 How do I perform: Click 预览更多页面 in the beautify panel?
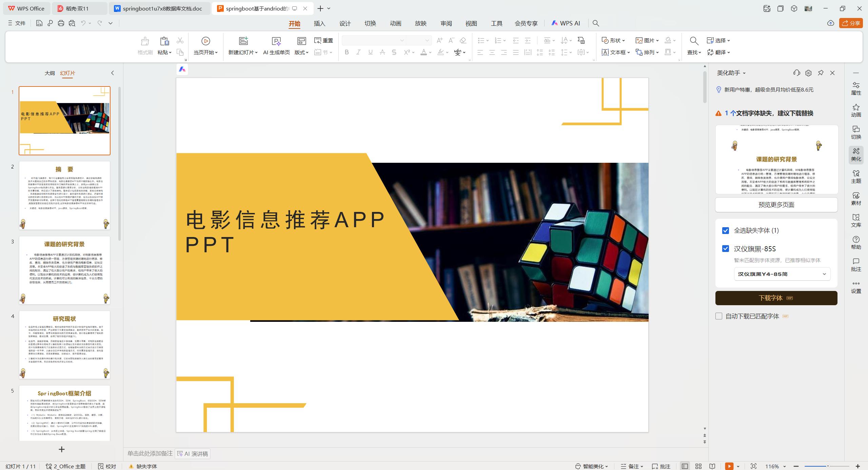776,204
